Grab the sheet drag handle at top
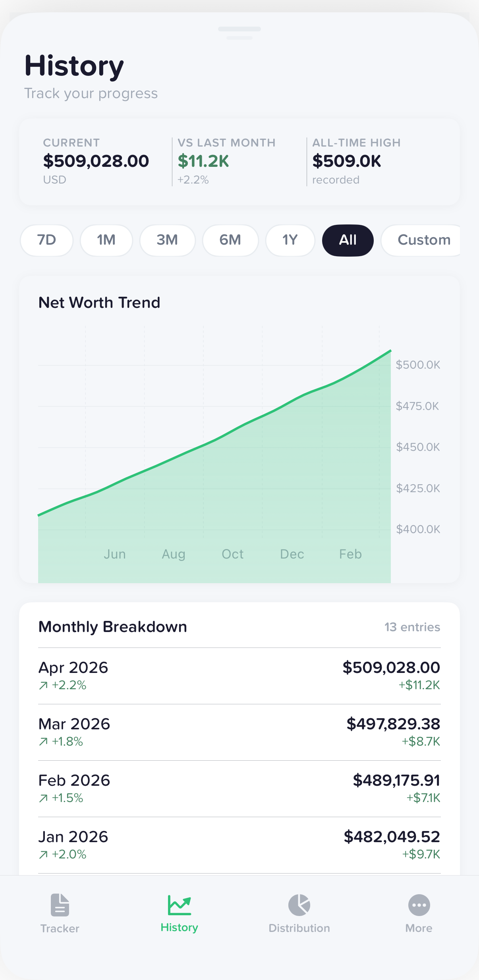479x980 pixels. (240, 29)
